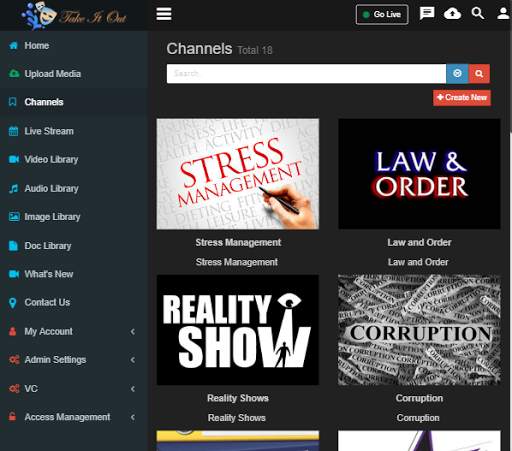This screenshot has width=512, height=451.
Task: Go to Video Library in sidebar
Action: point(74,159)
